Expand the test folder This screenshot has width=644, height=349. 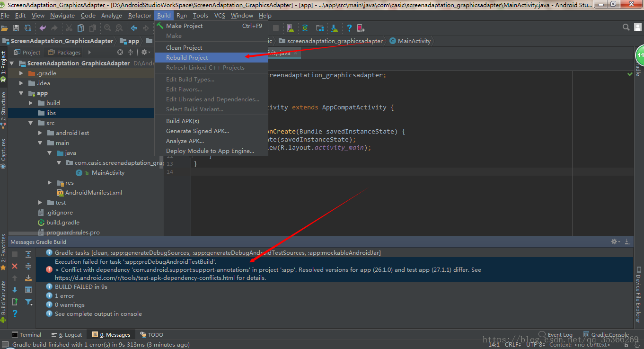[40, 203]
